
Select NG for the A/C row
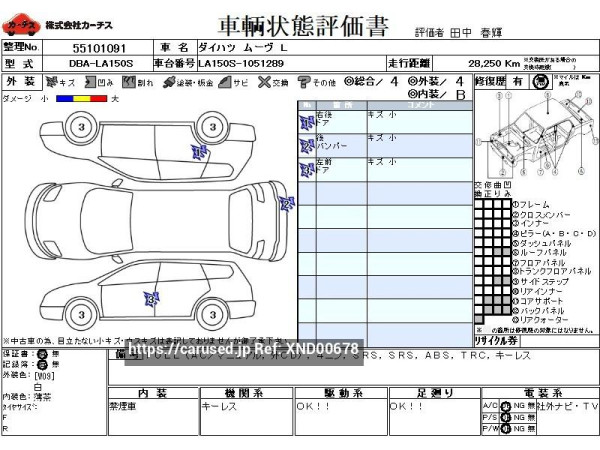[x=519, y=406]
